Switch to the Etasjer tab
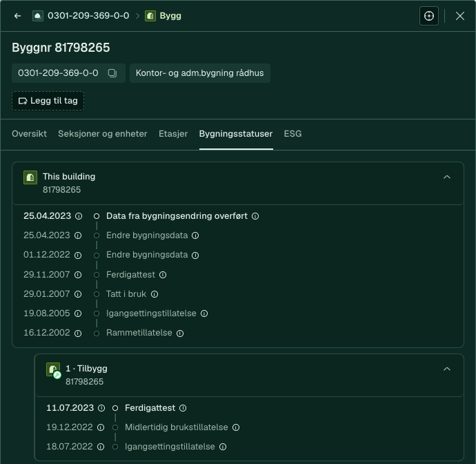The width and height of the screenshot is (476, 464). tap(173, 134)
